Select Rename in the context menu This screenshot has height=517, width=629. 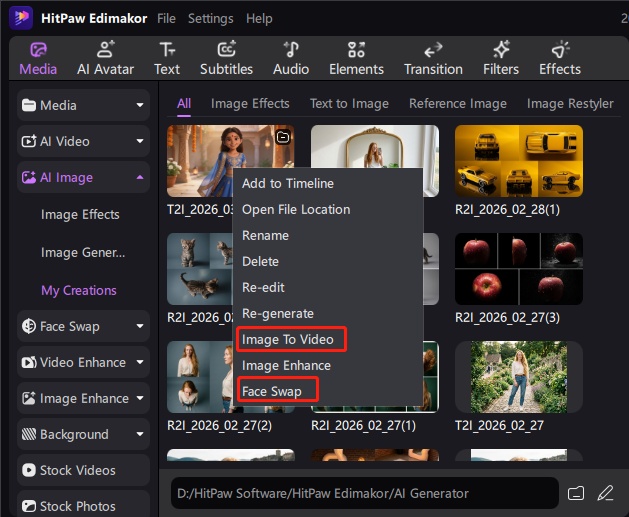(x=328, y=235)
